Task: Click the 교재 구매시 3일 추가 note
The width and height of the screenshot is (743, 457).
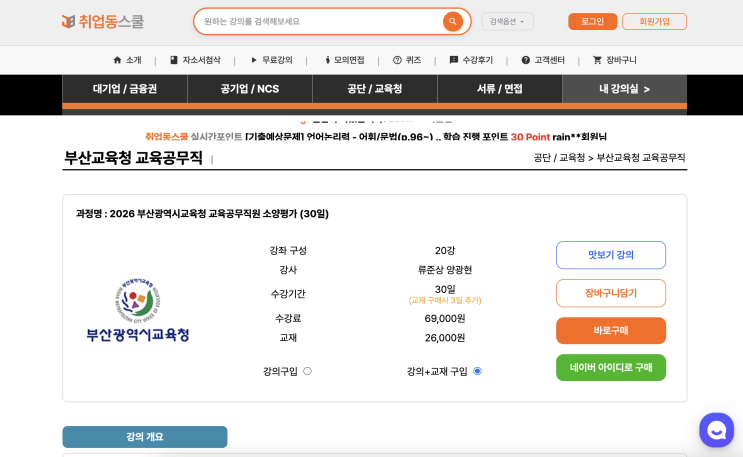Action: pos(444,301)
